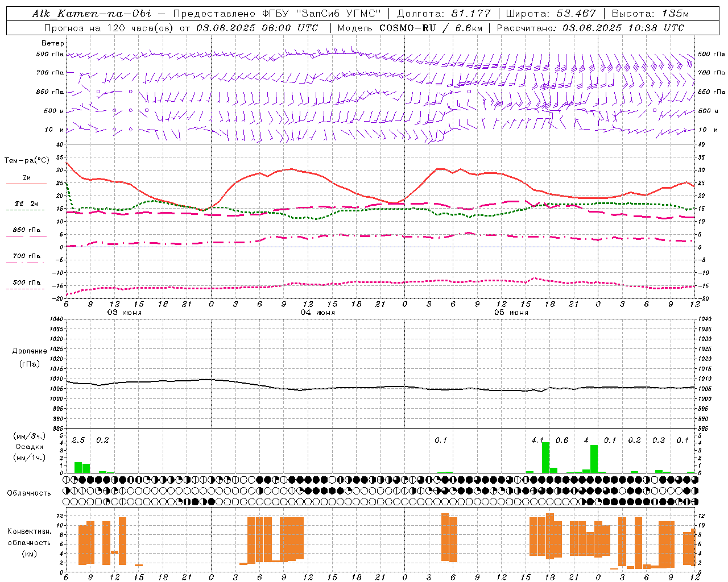The height and width of the screenshot is (582, 728).
Task: Click the provider text ФГБУ "ЗапСиб УГМС"
Action: (321, 14)
